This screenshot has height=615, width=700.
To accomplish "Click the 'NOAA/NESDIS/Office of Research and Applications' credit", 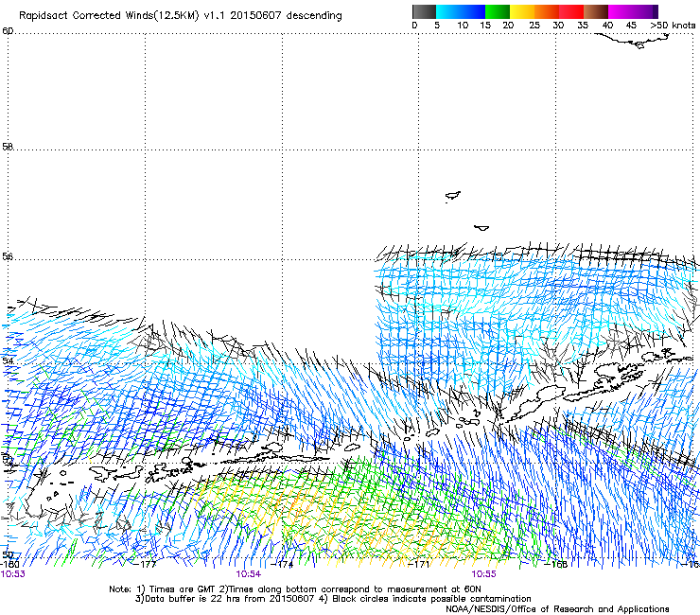I will (x=557, y=609).
